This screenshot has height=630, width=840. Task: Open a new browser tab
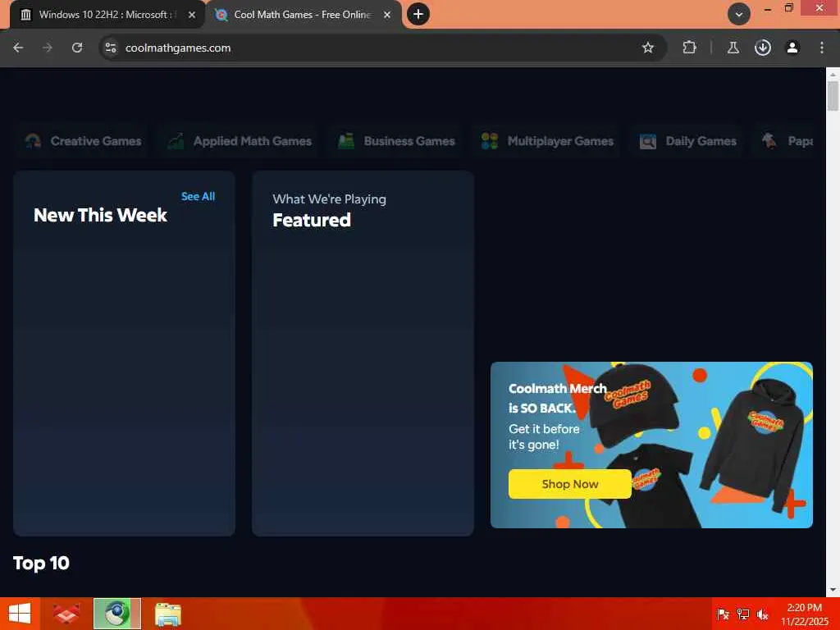coord(418,14)
